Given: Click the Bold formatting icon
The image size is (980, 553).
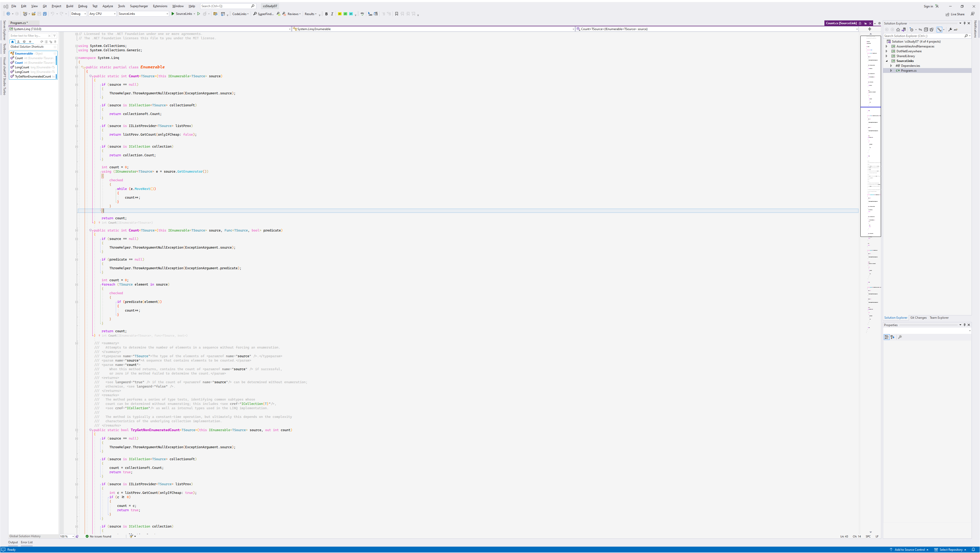Looking at the screenshot, I should tap(326, 14).
